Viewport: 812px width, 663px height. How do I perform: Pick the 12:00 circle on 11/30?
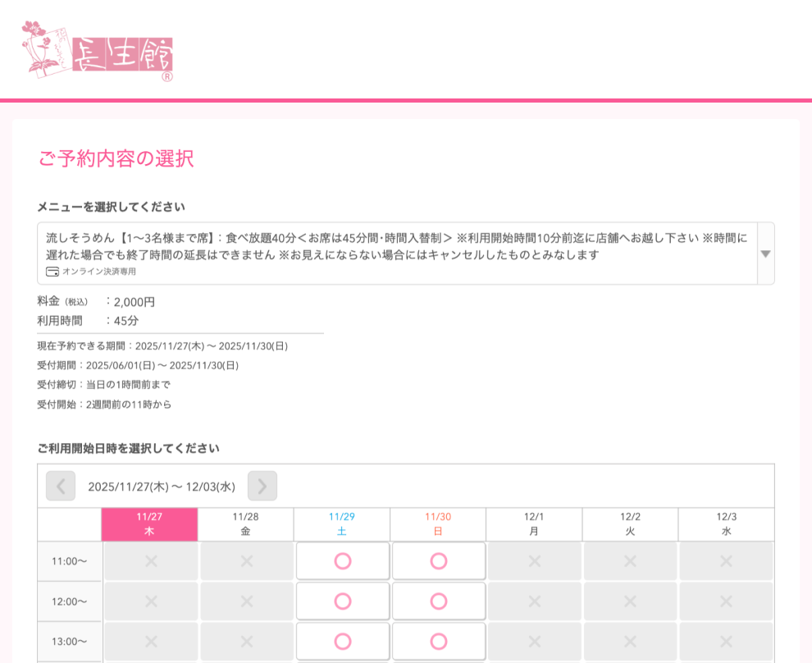coord(438,601)
